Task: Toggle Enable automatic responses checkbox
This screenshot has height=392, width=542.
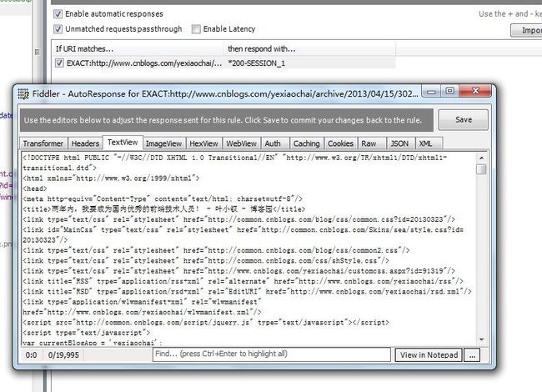Action: coord(58,14)
